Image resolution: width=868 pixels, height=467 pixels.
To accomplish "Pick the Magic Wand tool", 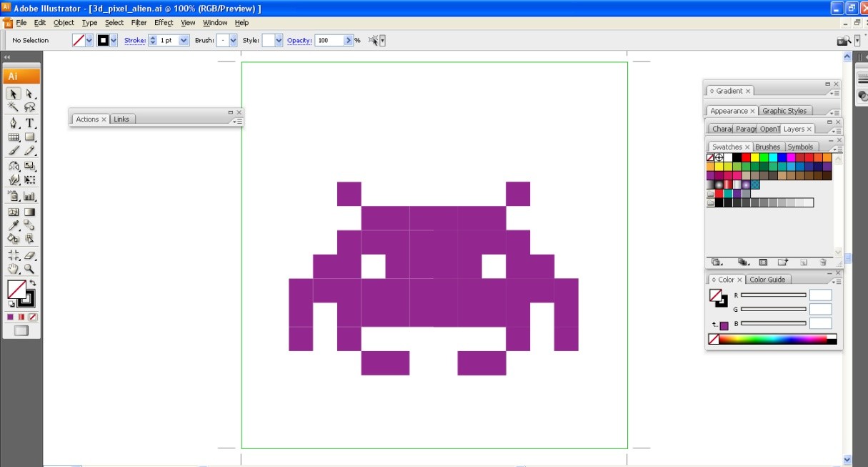I will [14, 107].
